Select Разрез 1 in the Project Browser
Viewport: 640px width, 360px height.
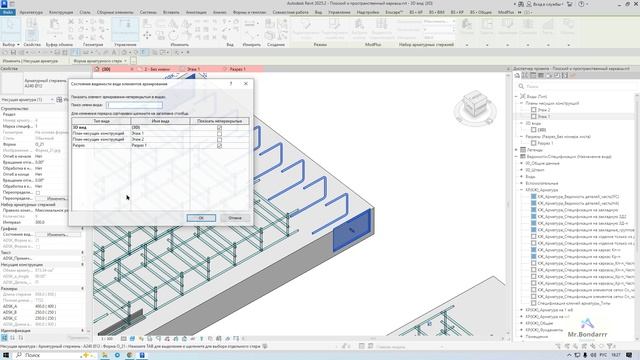click(x=545, y=143)
